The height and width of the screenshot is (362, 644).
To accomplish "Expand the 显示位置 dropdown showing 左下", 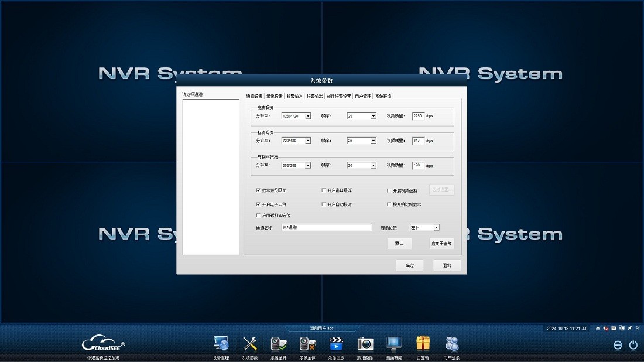I will (436, 227).
